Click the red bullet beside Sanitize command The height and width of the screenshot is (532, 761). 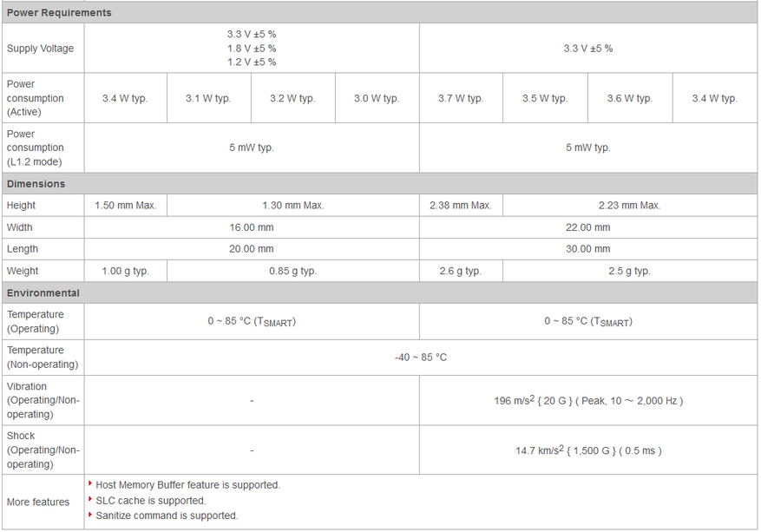click(x=89, y=514)
